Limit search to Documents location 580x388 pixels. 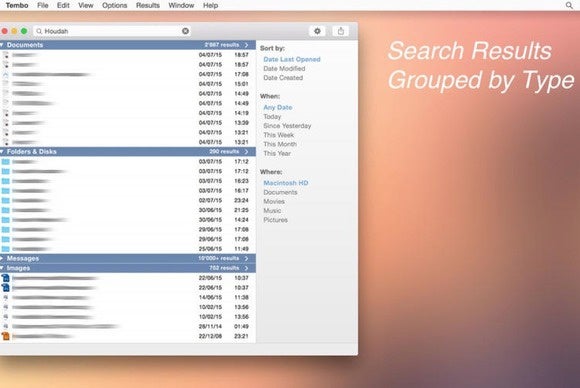point(280,192)
